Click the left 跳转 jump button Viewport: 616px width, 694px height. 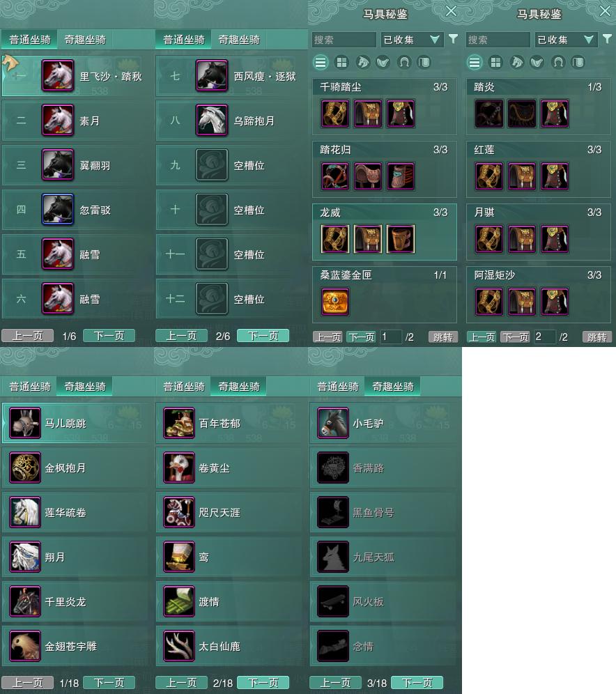[443, 337]
